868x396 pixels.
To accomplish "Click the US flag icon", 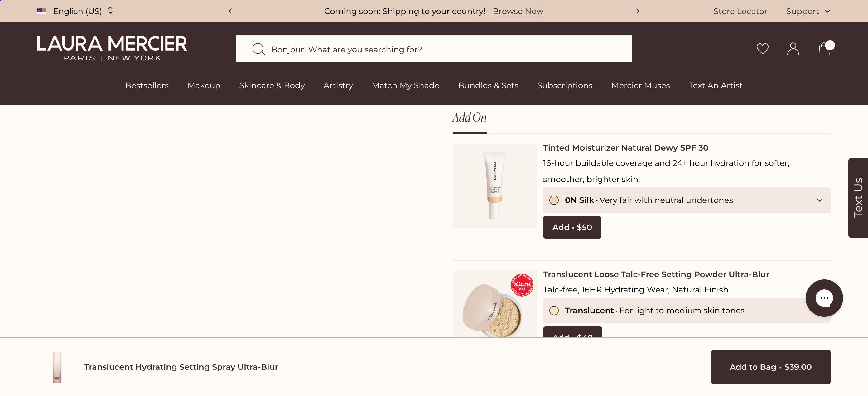I will (x=41, y=11).
